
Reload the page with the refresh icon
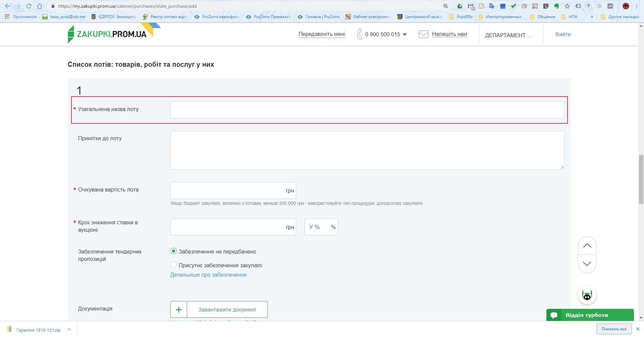point(29,6)
